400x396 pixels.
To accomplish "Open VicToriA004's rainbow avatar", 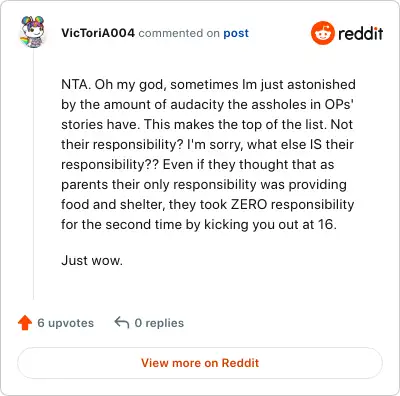I will 32,32.
